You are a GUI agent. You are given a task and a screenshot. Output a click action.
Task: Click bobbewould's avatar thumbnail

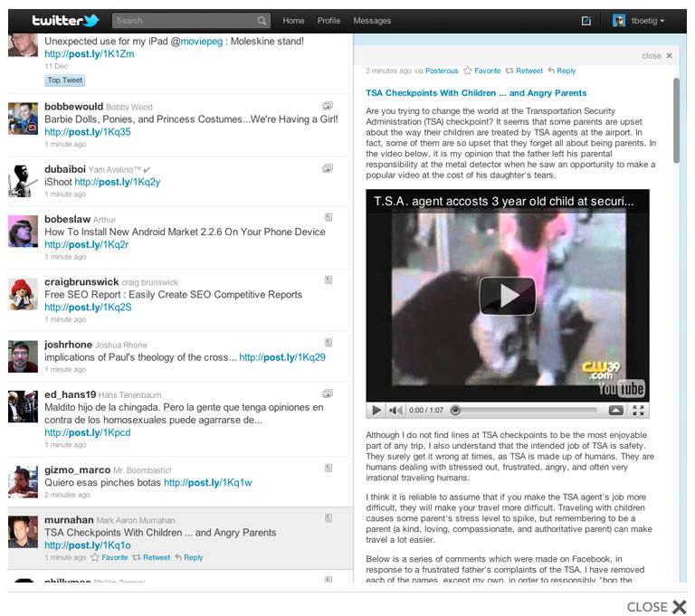[23, 118]
